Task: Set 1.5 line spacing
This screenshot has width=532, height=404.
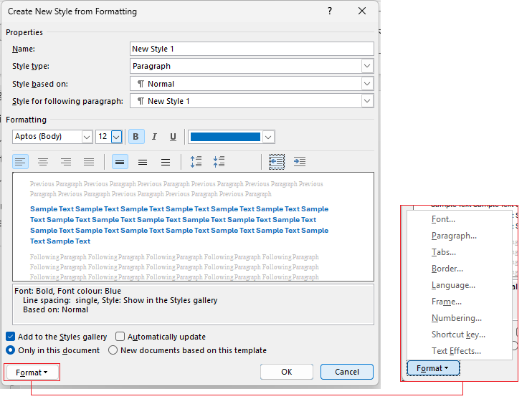Action: coord(143,162)
